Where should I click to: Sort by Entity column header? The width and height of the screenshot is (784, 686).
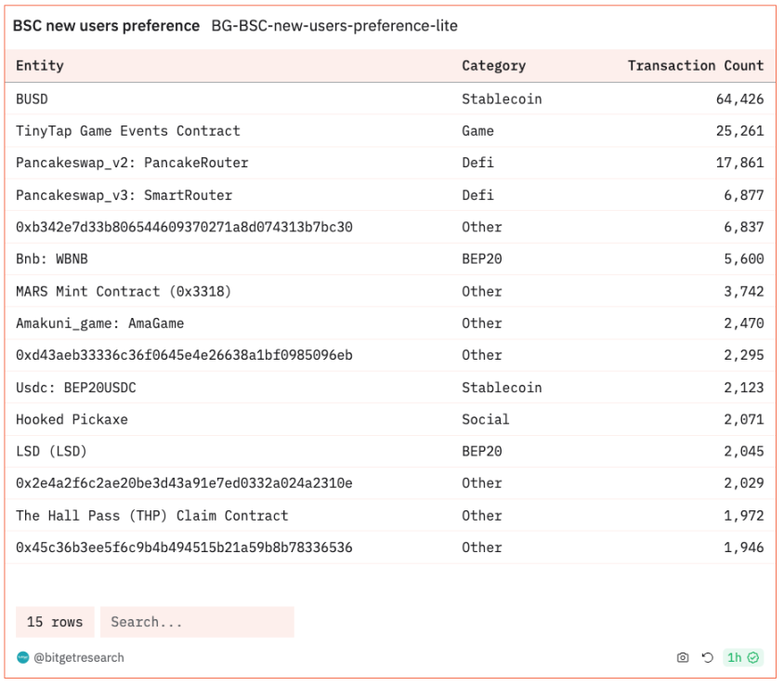(40, 66)
